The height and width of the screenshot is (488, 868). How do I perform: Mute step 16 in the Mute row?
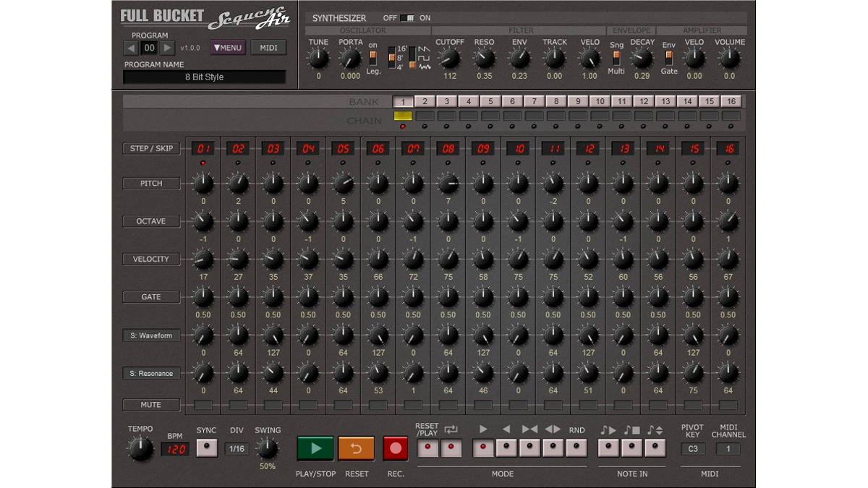pyautogui.click(x=728, y=406)
